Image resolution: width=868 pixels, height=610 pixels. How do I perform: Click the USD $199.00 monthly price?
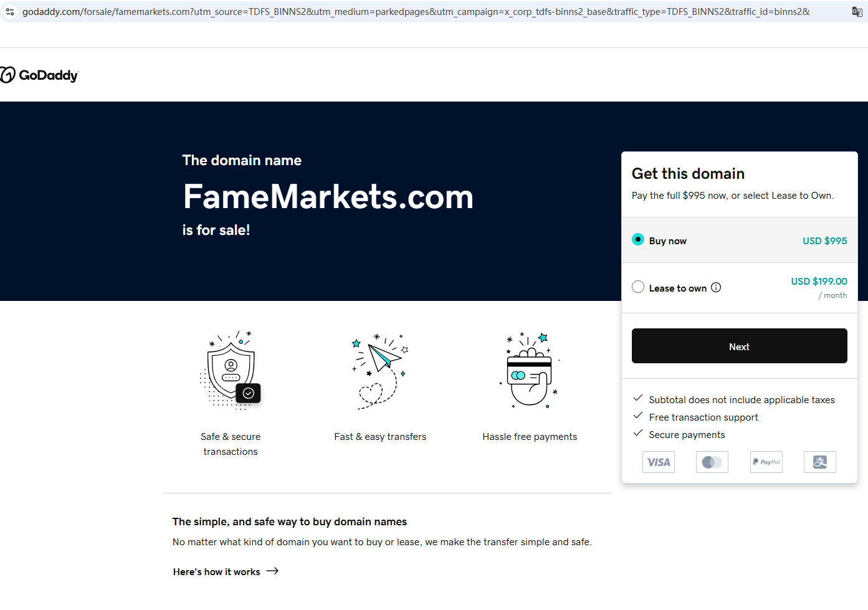(819, 282)
